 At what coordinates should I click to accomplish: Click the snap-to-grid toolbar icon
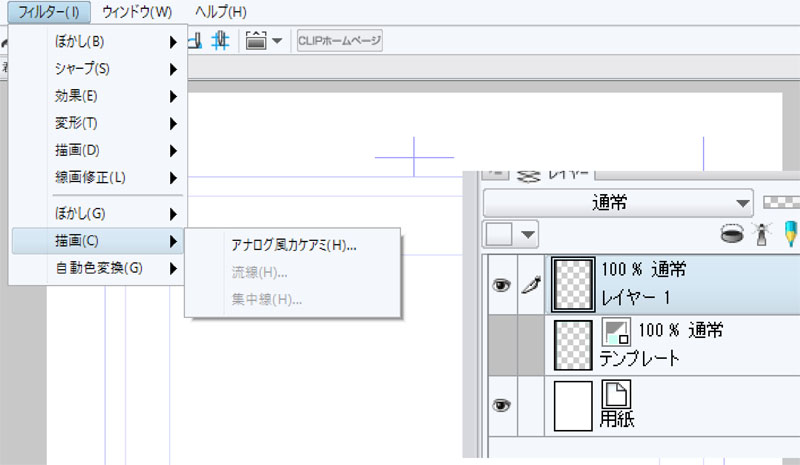point(222,41)
